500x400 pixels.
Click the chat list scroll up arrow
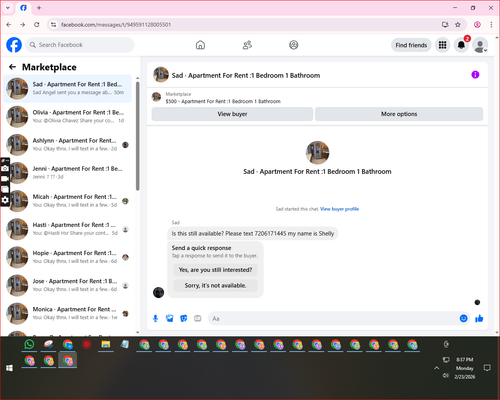pos(138,78)
